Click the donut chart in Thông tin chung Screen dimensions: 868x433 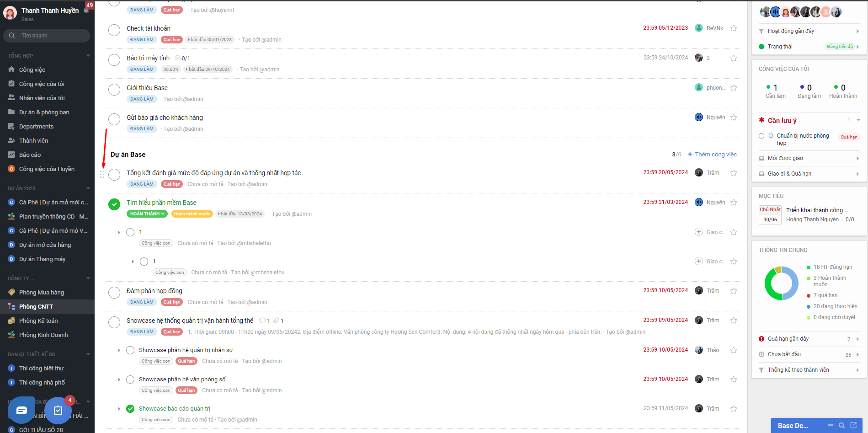point(782,283)
